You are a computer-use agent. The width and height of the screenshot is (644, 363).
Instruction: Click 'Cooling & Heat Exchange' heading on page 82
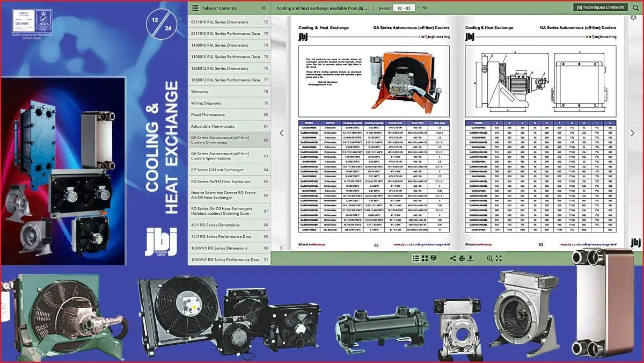(x=324, y=27)
